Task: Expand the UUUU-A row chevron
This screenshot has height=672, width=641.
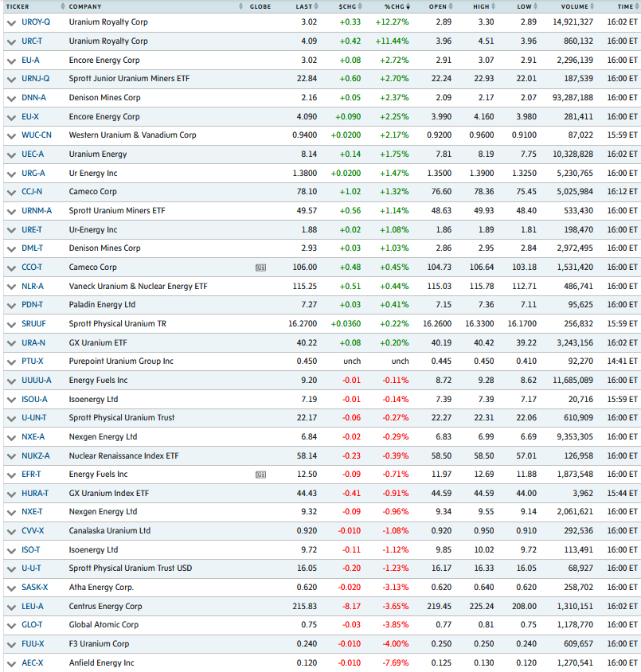Action: click(x=12, y=381)
